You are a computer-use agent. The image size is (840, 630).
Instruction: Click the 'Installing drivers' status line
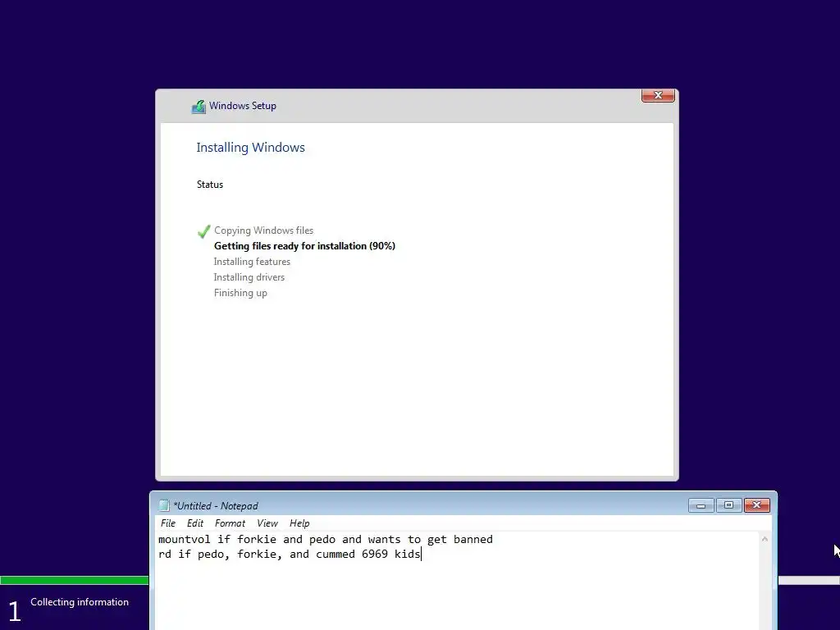click(x=249, y=277)
